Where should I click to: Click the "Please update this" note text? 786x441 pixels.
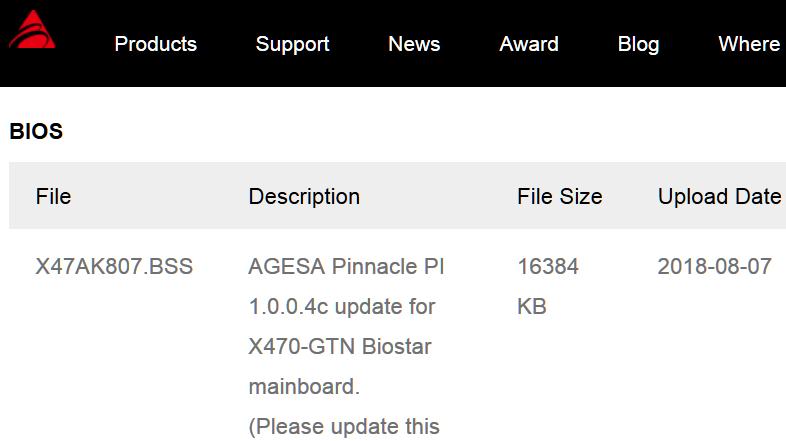click(x=344, y=427)
